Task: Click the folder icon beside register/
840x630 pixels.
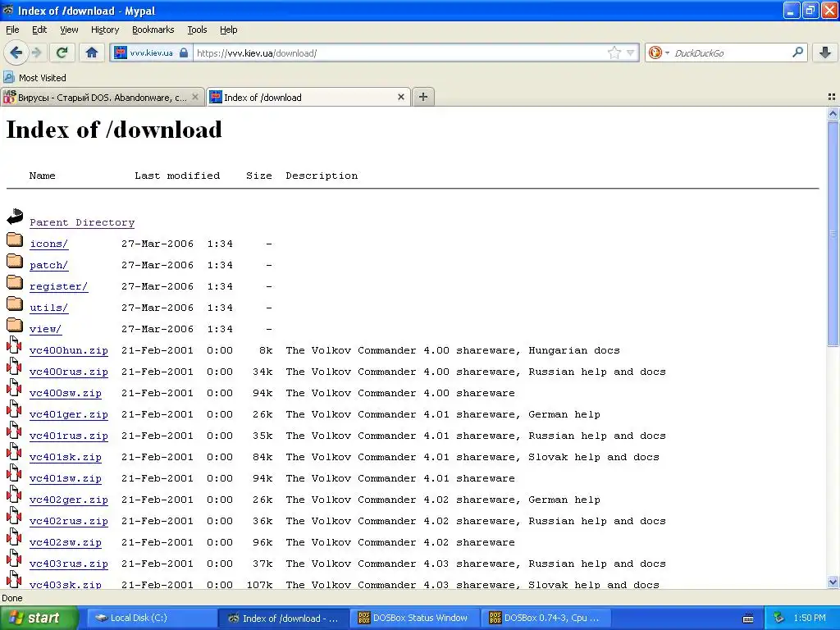Action: point(15,282)
